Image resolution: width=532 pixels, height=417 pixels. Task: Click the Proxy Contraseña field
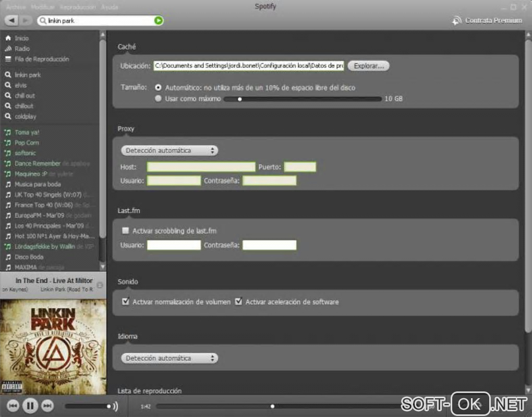tap(270, 180)
